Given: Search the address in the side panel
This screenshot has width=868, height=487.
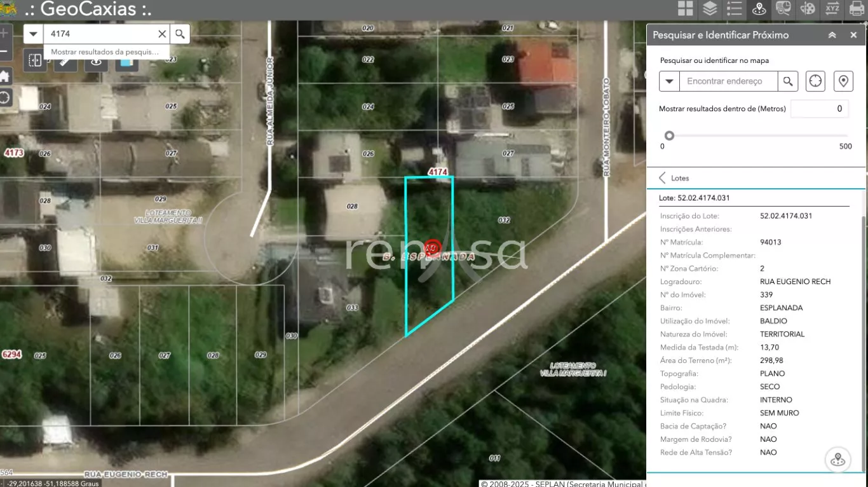Looking at the screenshot, I should 788,81.
